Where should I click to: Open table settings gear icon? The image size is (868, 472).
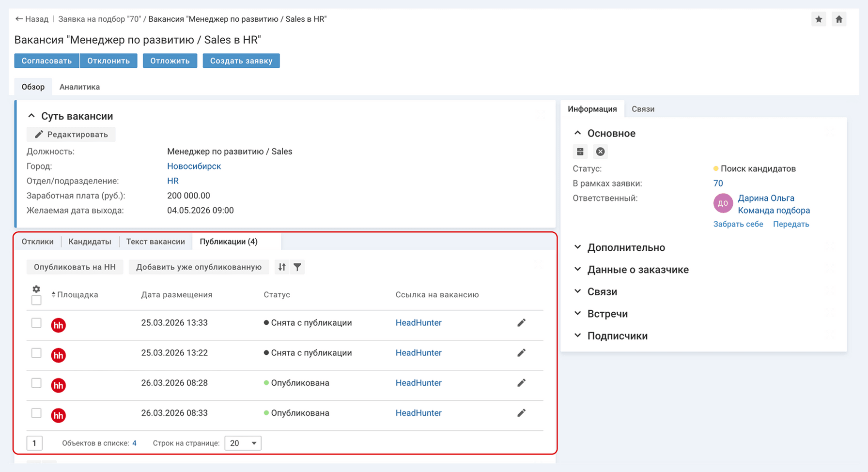coord(36,289)
